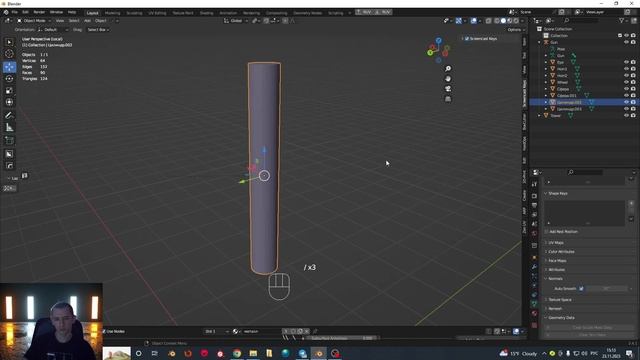Toggle visibility eye of Wheel object
The height and width of the screenshot is (360, 640).
pyautogui.click(x=626, y=82)
